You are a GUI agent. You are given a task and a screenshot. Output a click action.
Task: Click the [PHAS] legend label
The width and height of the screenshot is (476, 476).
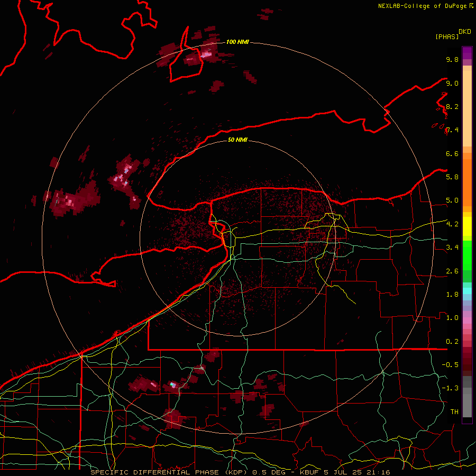click(447, 36)
